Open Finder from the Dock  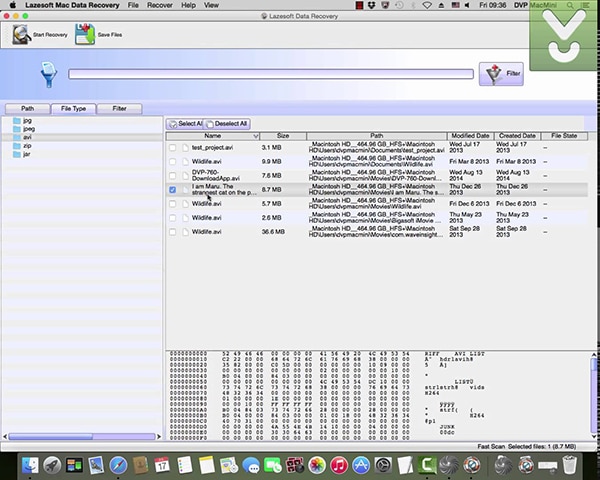30,465
